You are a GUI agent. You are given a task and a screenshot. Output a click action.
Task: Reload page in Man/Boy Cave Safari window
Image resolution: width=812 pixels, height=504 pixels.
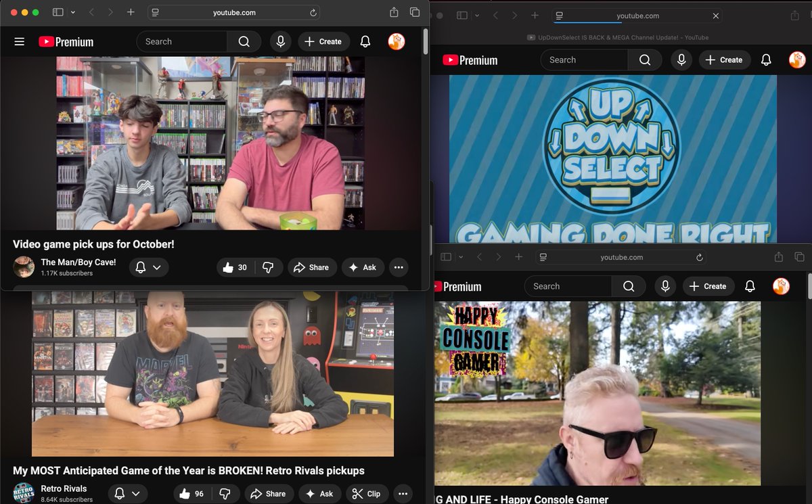(313, 13)
